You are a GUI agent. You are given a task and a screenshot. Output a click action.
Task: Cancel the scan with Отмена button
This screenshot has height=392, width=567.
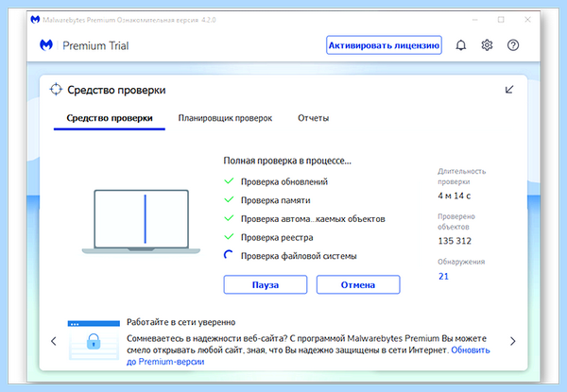[358, 284]
